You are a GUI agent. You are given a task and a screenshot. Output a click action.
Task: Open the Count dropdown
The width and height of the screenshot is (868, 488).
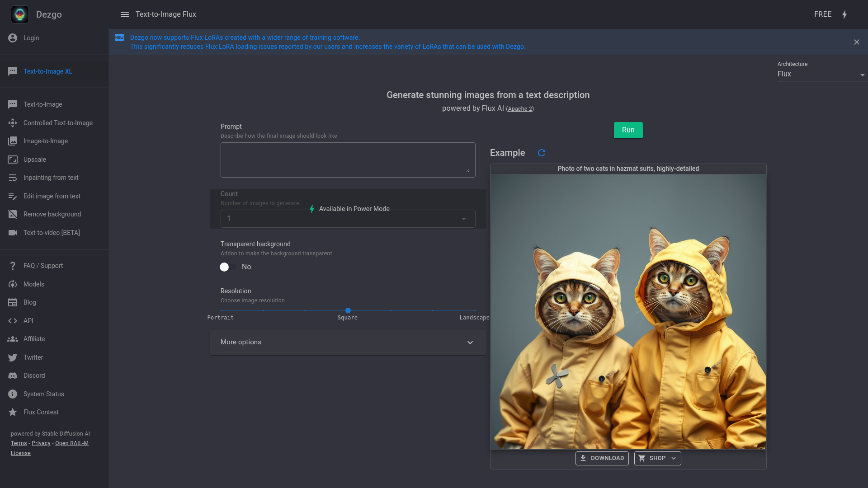point(348,219)
